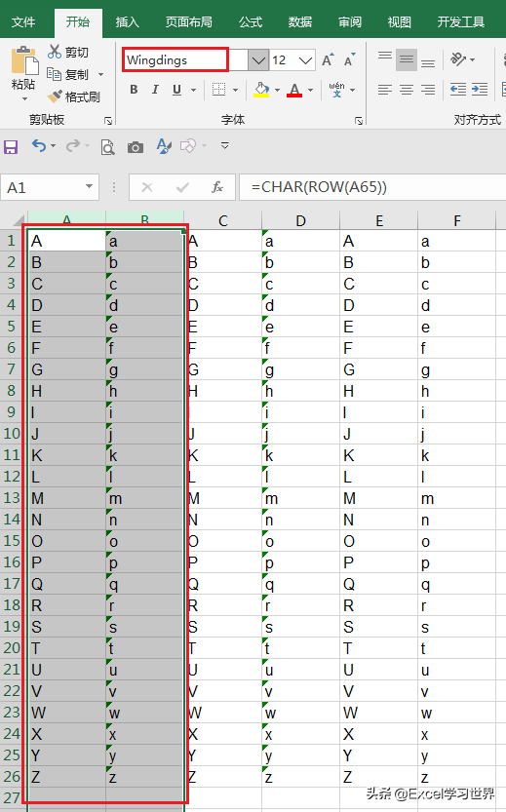Click the formula bar with =CHAR(ROW(A65))

(372, 187)
